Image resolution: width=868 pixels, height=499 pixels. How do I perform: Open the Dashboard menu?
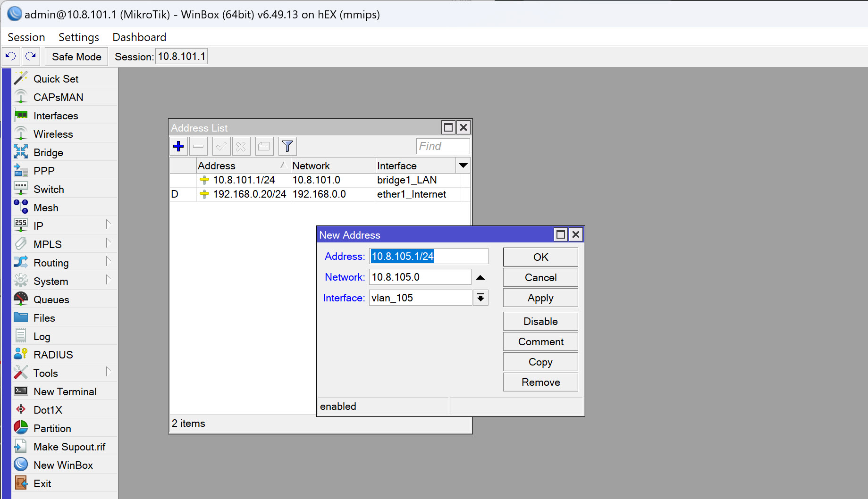[139, 37]
